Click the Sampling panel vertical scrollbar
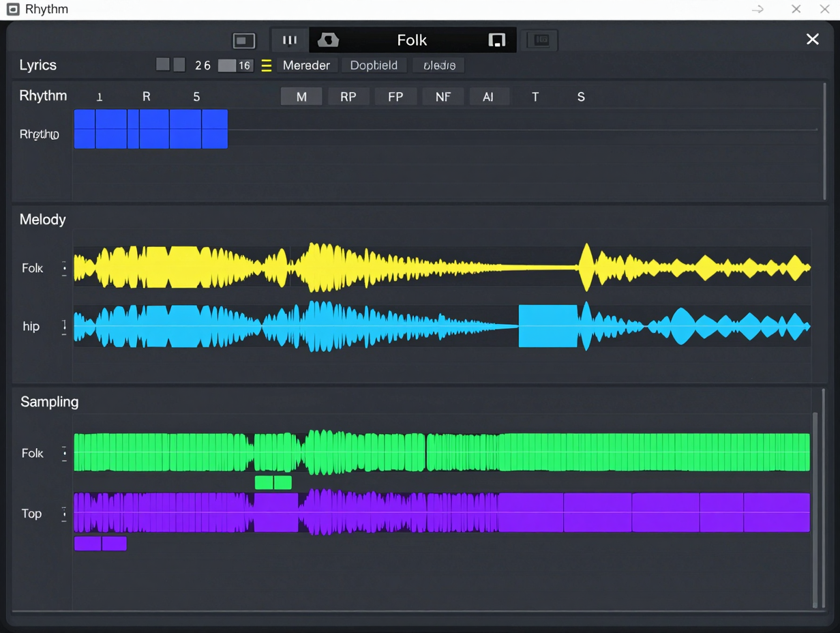This screenshot has height=633, width=840. [815, 510]
